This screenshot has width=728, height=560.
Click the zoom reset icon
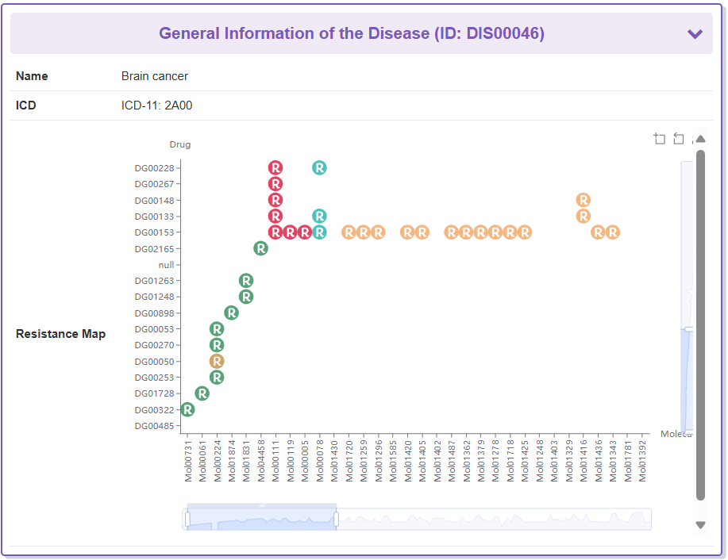pyautogui.click(x=679, y=139)
